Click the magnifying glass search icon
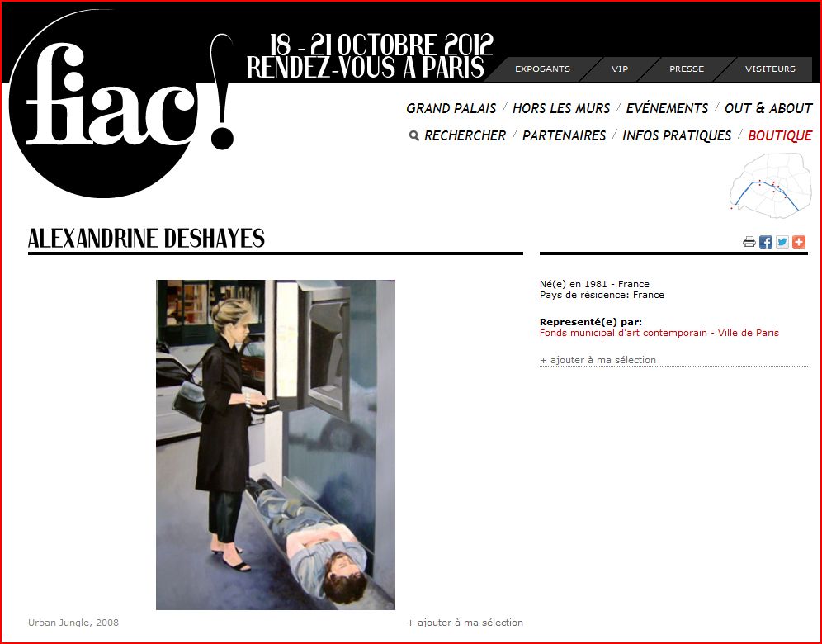Viewport: 822px width, 644px height. 414,135
